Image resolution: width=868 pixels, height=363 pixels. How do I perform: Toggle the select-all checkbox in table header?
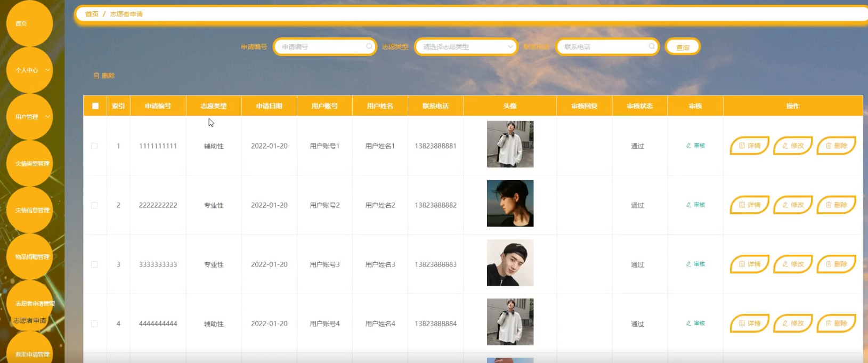point(95,106)
